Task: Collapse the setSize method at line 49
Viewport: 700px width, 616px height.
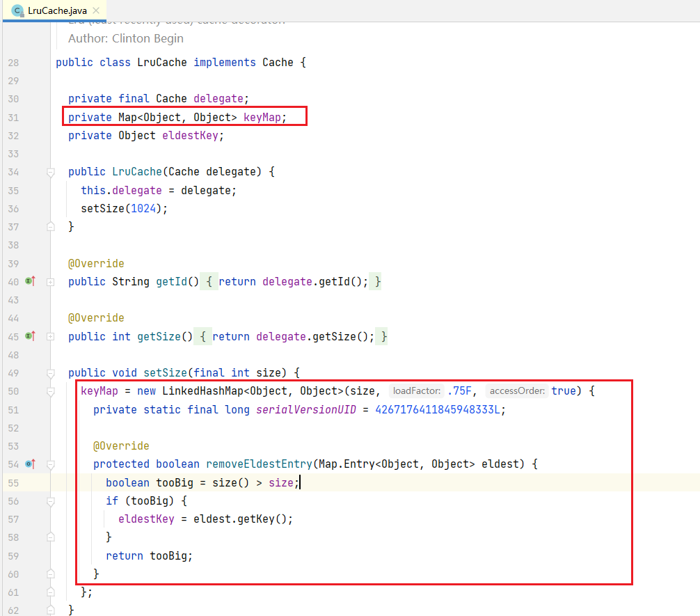Action: (x=50, y=372)
